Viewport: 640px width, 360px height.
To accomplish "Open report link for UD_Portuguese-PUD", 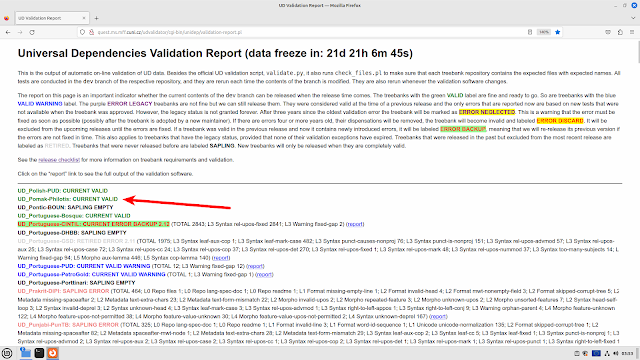I will pyautogui.click(x=255, y=266).
